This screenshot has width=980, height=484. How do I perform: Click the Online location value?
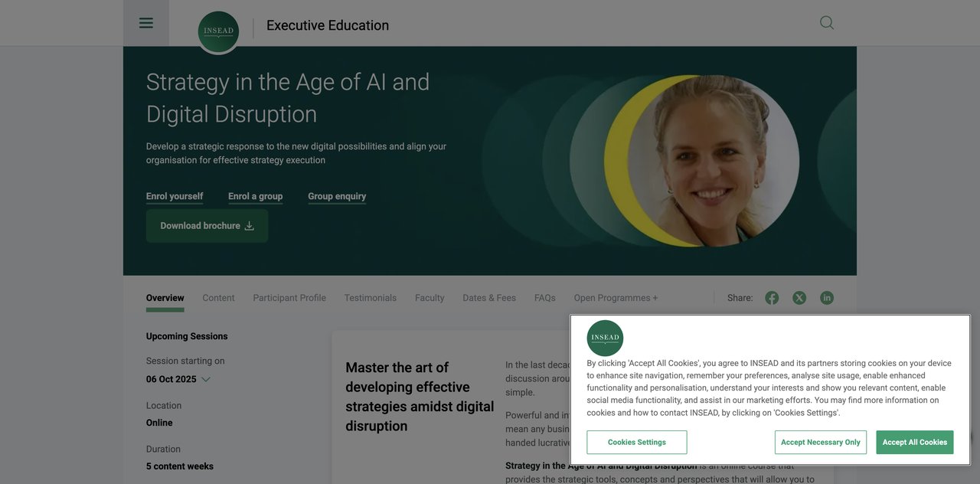click(159, 423)
